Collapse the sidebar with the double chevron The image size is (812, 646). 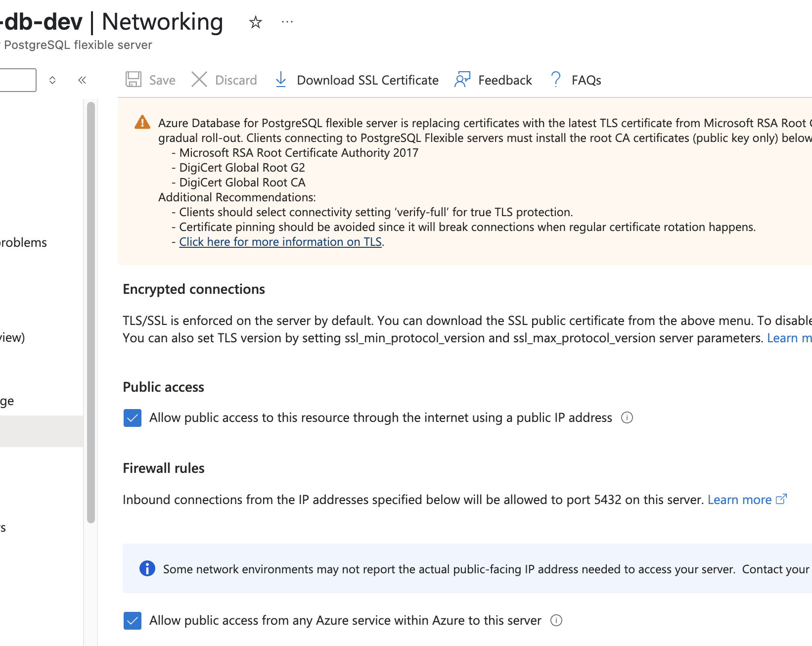[82, 80]
